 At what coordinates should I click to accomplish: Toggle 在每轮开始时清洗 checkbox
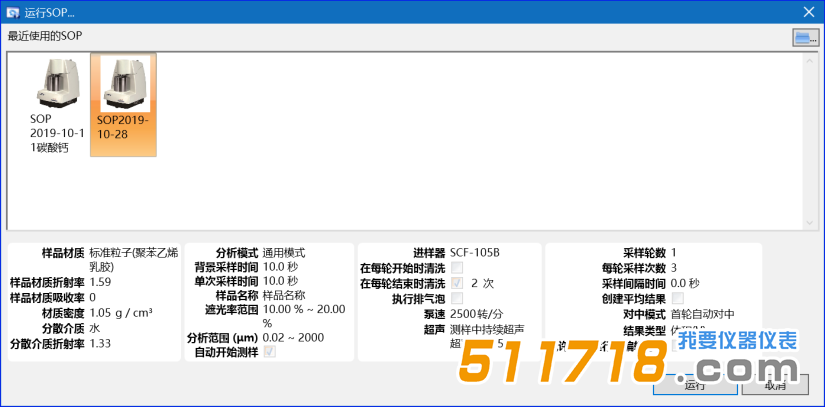pos(457,268)
